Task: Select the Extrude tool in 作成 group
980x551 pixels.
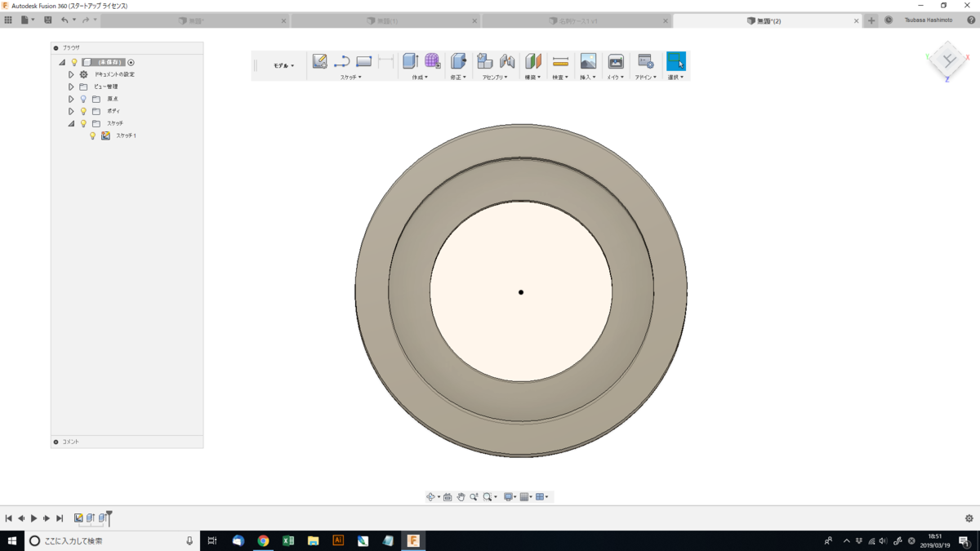Action: [410, 61]
